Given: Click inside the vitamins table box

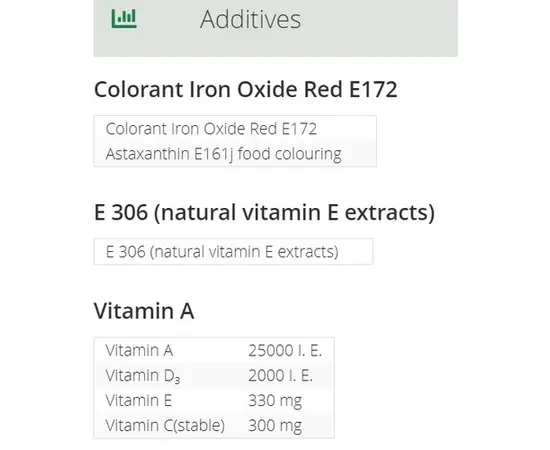Looking at the screenshot, I should point(214,388).
